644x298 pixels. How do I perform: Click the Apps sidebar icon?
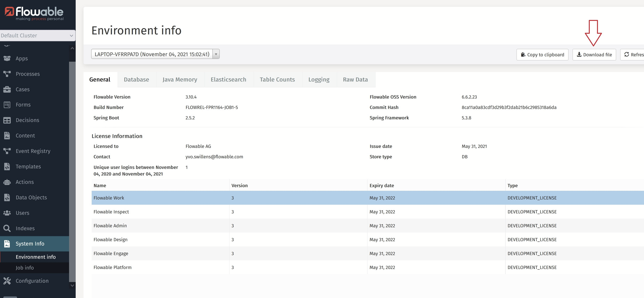[x=7, y=58]
